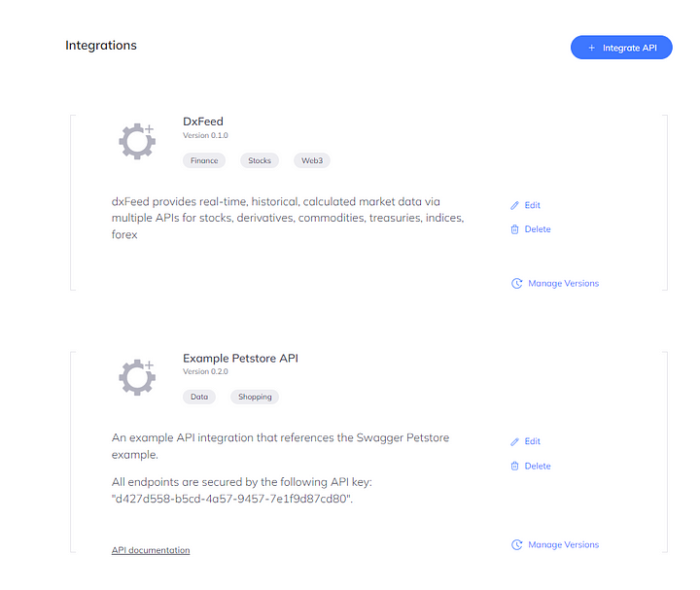Image resolution: width=700 pixels, height=590 pixels.
Task: Click the Example Petstore API title
Action: [x=240, y=358]
